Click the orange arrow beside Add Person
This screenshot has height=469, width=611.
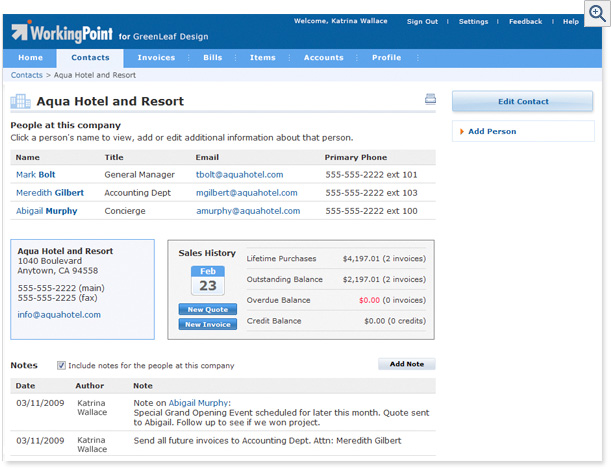[x=462, y=132]
